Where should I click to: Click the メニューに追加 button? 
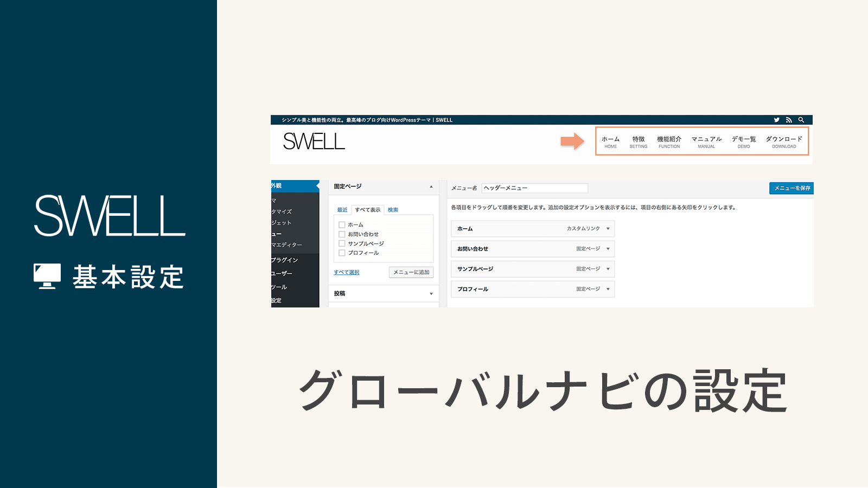coord(411,272)
